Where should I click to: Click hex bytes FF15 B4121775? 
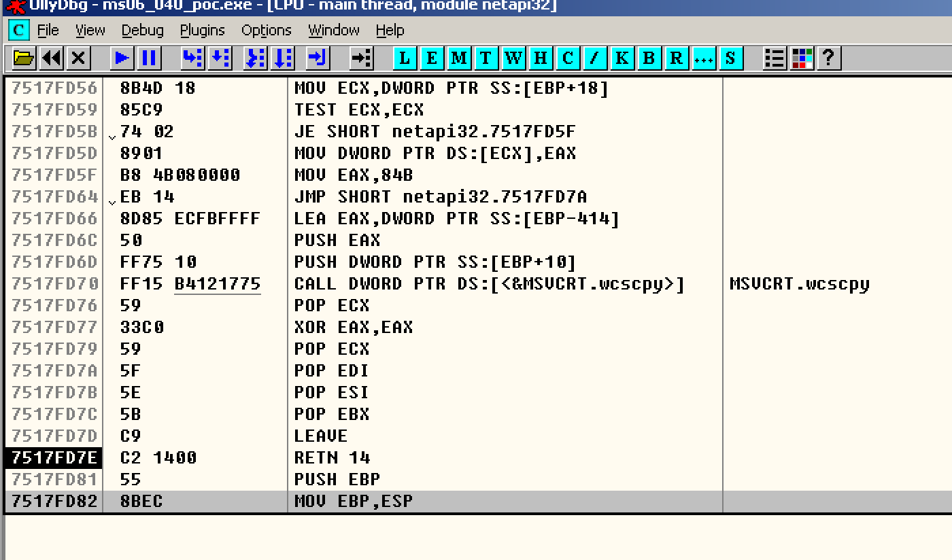(x=190, y=283)
